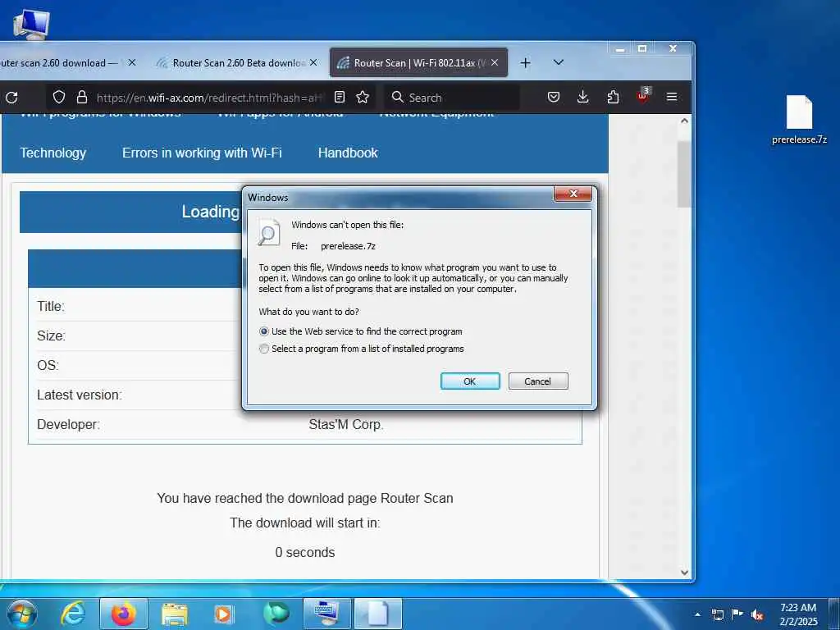Select the prerelease.7z desktop file
Viewport: 840px width, 630px height.
click(799, 120)
